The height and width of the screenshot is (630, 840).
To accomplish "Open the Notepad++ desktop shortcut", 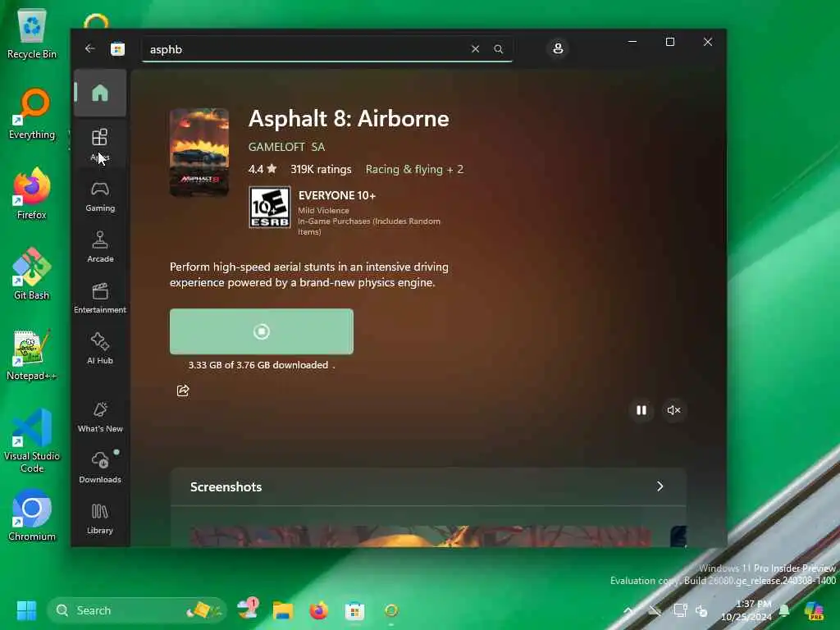I will [32, 354].
